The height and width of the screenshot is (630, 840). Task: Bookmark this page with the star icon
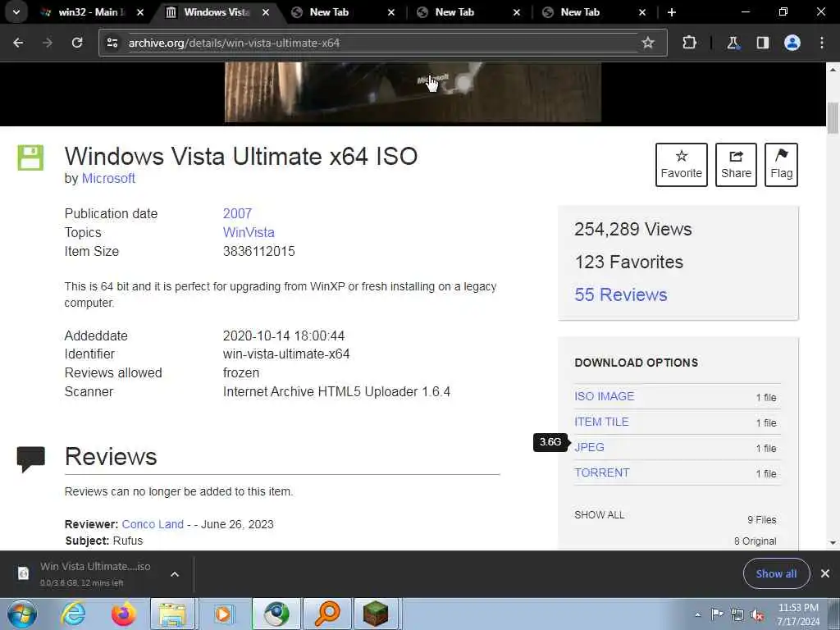pyautogui.click(x=648, y=43)
